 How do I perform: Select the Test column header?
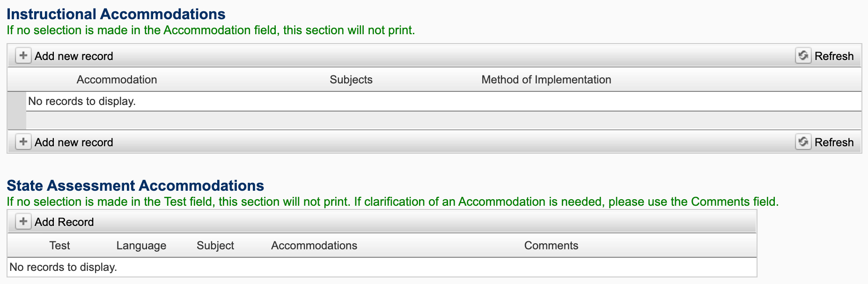click(59, 246)
